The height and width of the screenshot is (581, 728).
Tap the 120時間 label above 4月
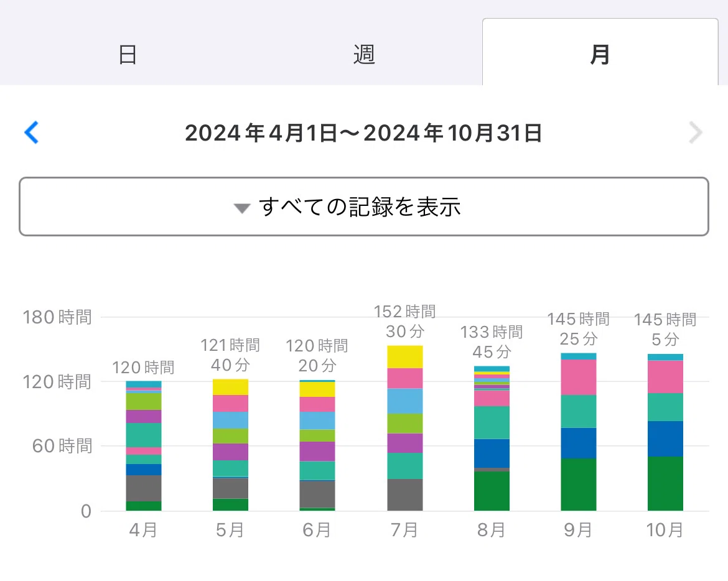pos(144,368)
